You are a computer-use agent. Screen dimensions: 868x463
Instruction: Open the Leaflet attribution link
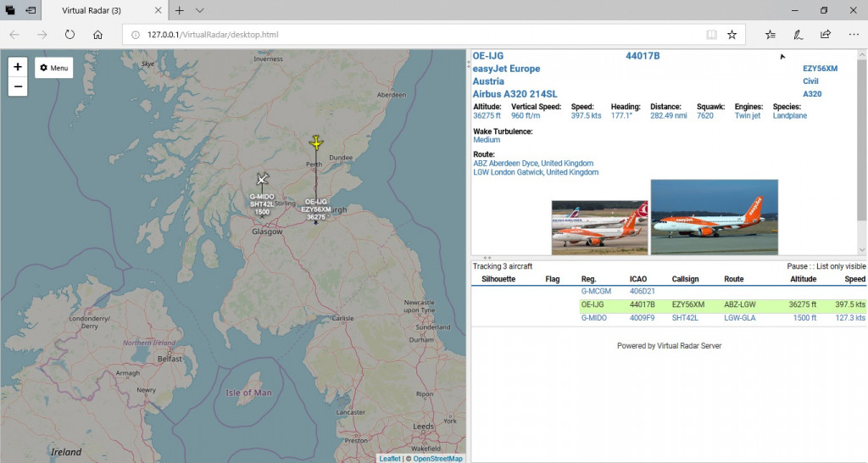(x=390, y=459)
